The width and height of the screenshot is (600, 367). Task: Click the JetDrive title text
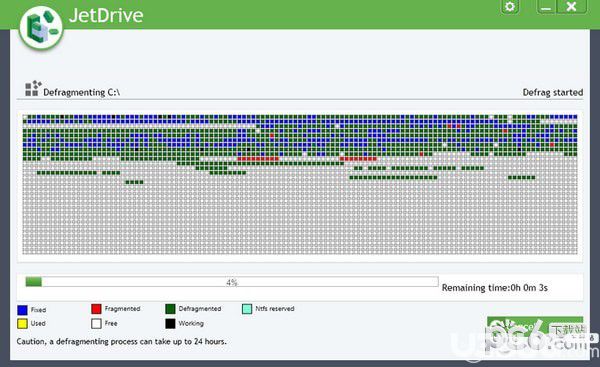(x=106, y=15)
